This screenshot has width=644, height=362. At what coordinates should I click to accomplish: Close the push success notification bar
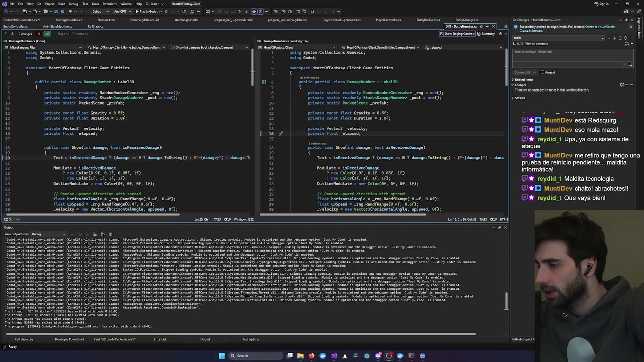[x=630, y=27]
